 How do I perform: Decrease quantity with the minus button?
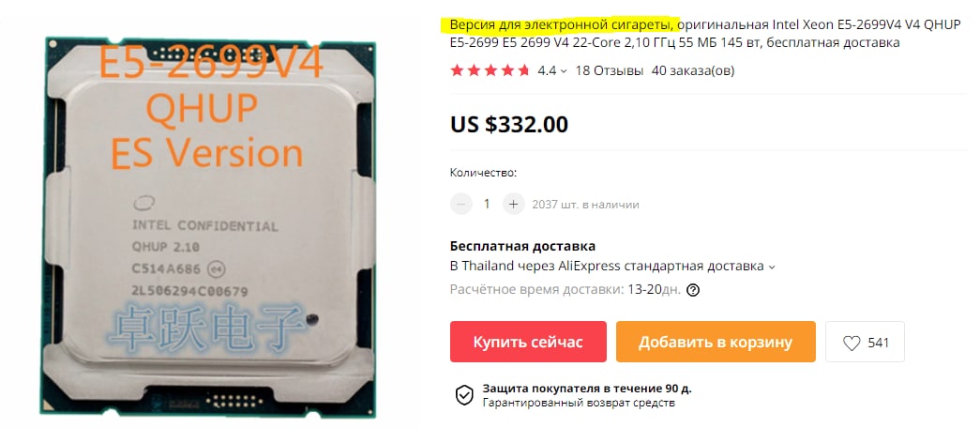pos(461,204)
